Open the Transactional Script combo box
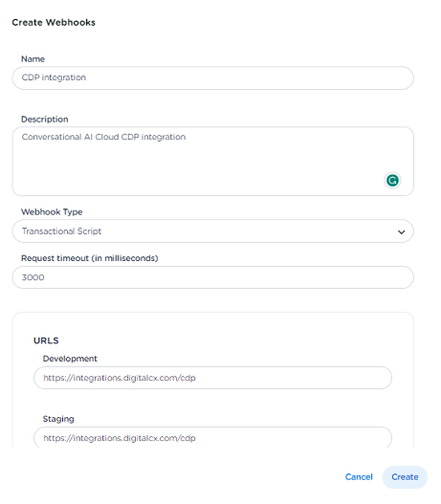Screen dimensions: 441x504 (212, 231)
